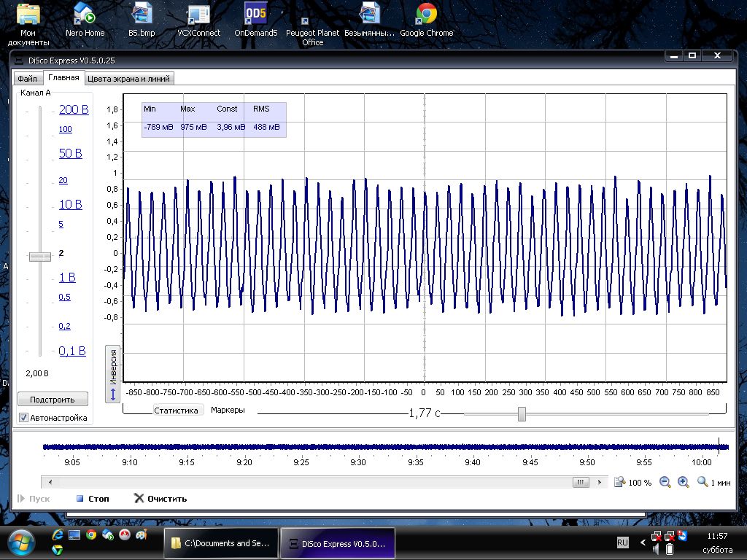Viewport: 747px width, 560px height.
Task: Click the zoom in magnifier icon
Action: [683, 483]
